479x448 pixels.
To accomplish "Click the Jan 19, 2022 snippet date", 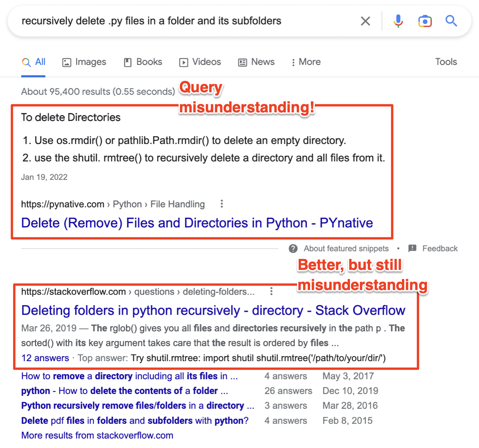I will click(x=44, y=177).
